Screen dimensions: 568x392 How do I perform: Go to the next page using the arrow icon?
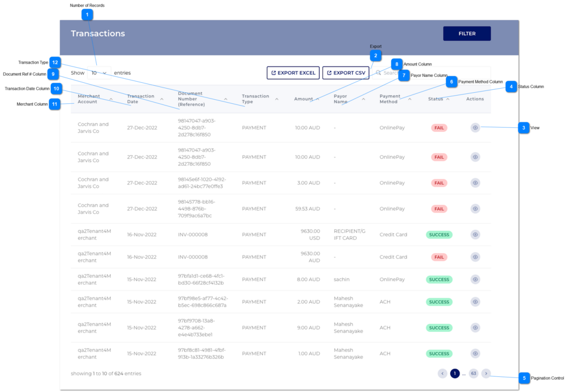point(486,373)
